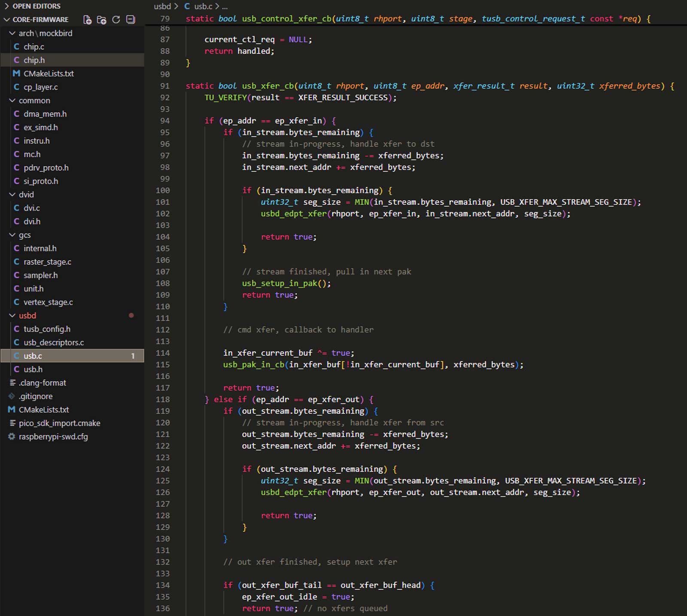Open raster_stage.c in the file tree
The height and width of the screenshot is (616, 687).
click(47, 262)
